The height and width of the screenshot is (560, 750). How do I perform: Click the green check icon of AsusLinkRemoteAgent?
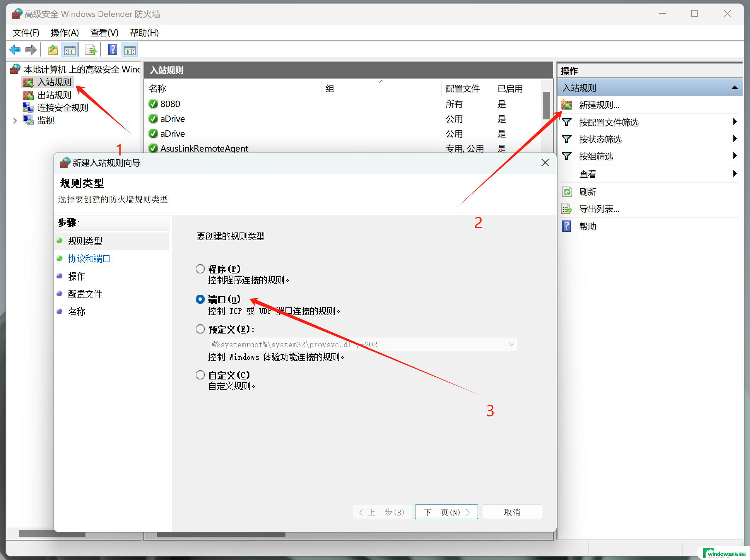tap(153, 148)
